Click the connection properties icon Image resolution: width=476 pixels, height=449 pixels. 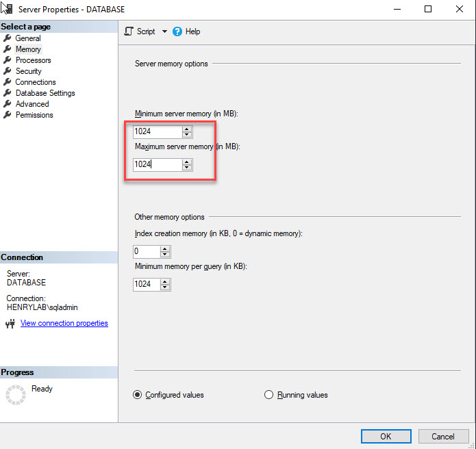10,324
